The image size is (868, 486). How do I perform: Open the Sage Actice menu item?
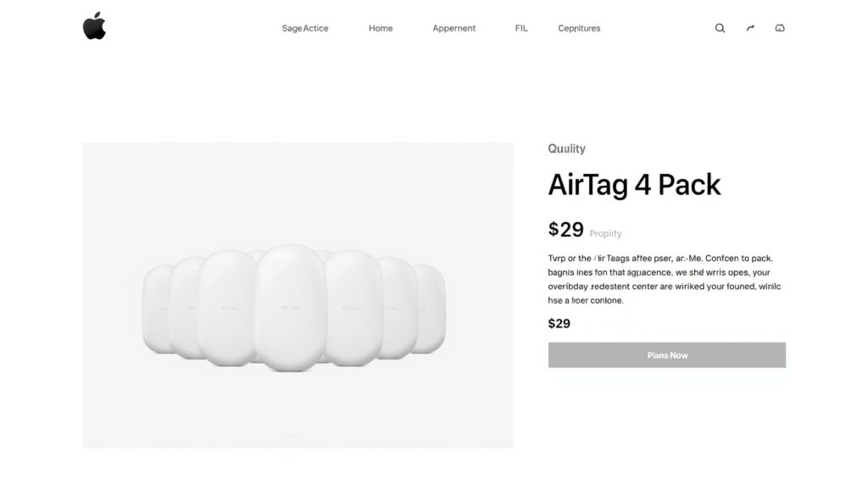coord(305,28)
